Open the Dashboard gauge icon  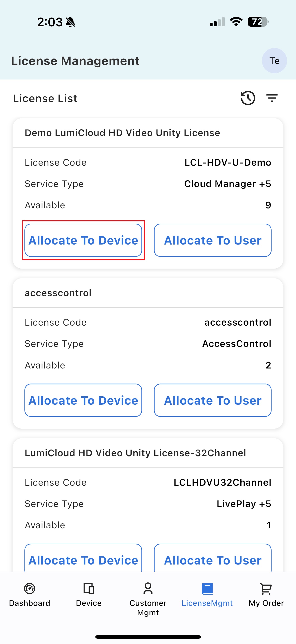pos(29,589)
